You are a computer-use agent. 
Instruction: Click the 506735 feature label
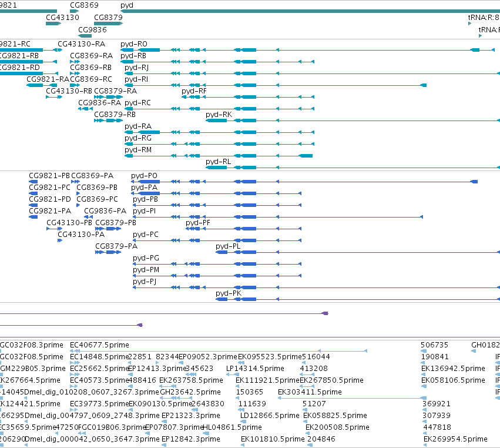click(434, 346)
